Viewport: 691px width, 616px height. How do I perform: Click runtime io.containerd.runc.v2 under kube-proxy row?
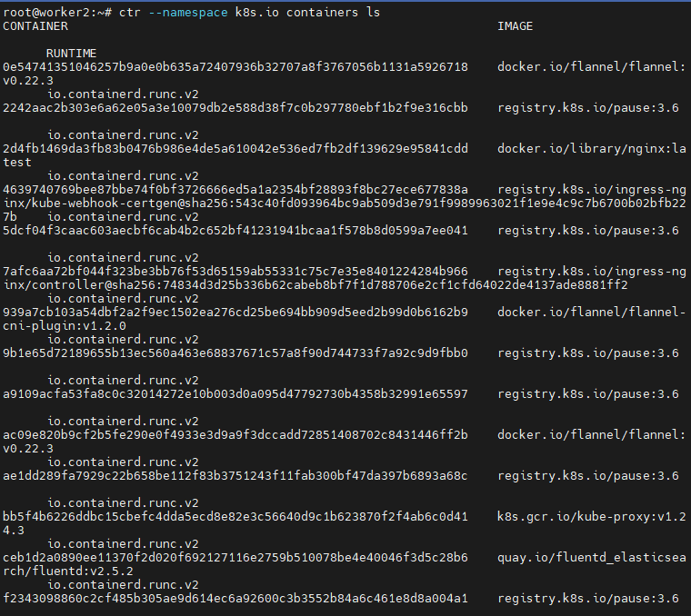pos(123,544)
